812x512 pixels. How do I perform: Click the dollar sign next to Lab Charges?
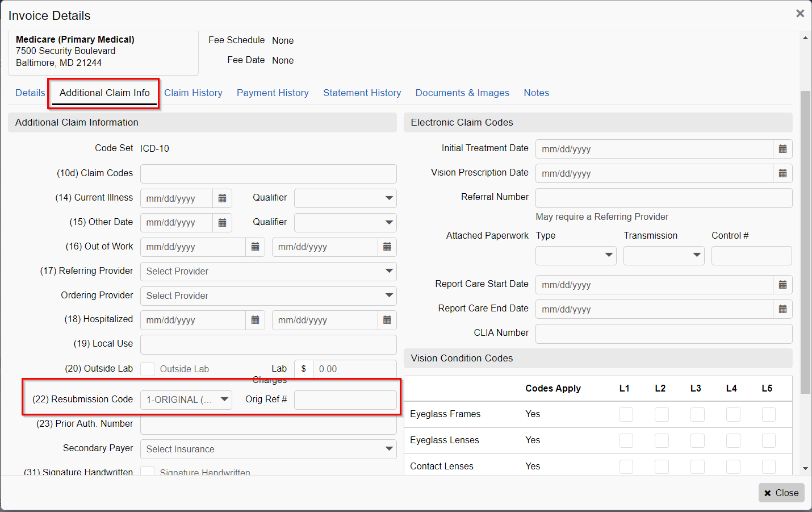click(304, 369)
